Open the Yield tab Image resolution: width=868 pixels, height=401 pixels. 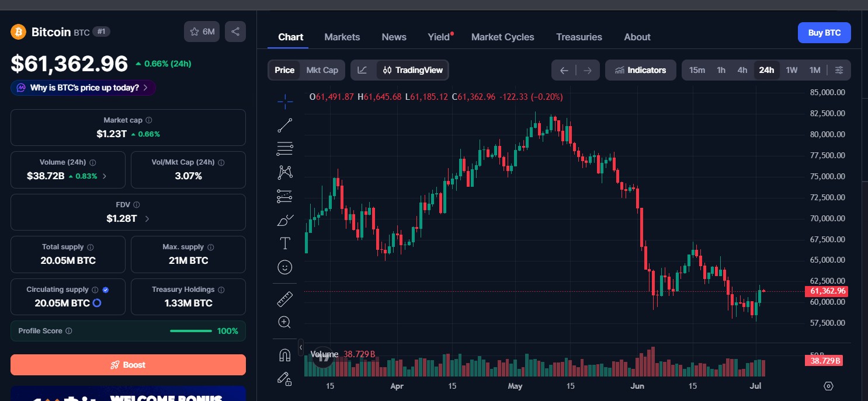[x=439, y=37]
